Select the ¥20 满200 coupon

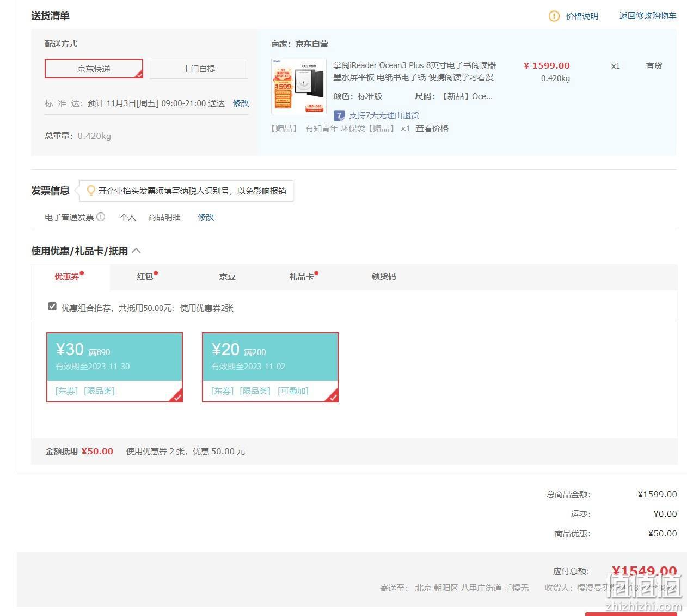pos(270,368)
